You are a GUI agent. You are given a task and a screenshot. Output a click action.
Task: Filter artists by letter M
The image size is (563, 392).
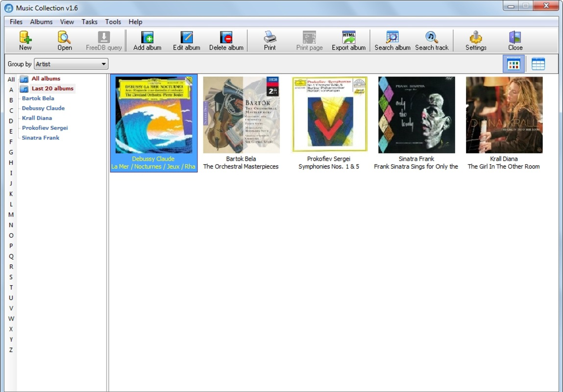coord(11,215)
